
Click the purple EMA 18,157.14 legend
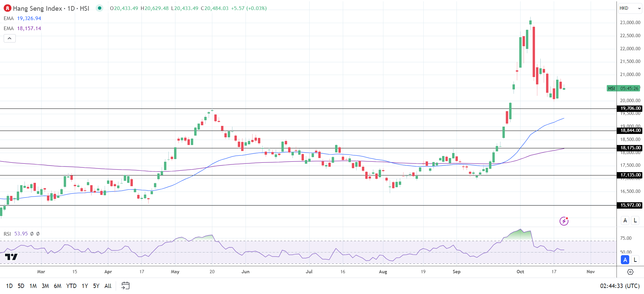point(22,28)
